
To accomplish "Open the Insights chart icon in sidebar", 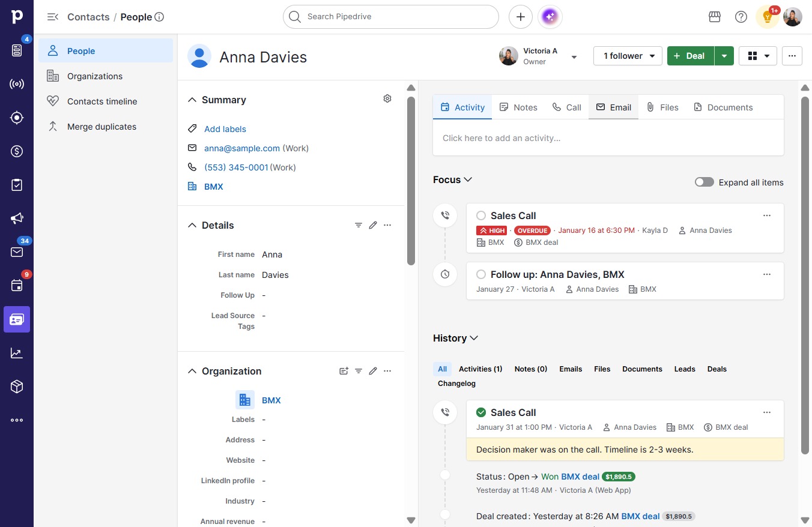I will (17, 353).
